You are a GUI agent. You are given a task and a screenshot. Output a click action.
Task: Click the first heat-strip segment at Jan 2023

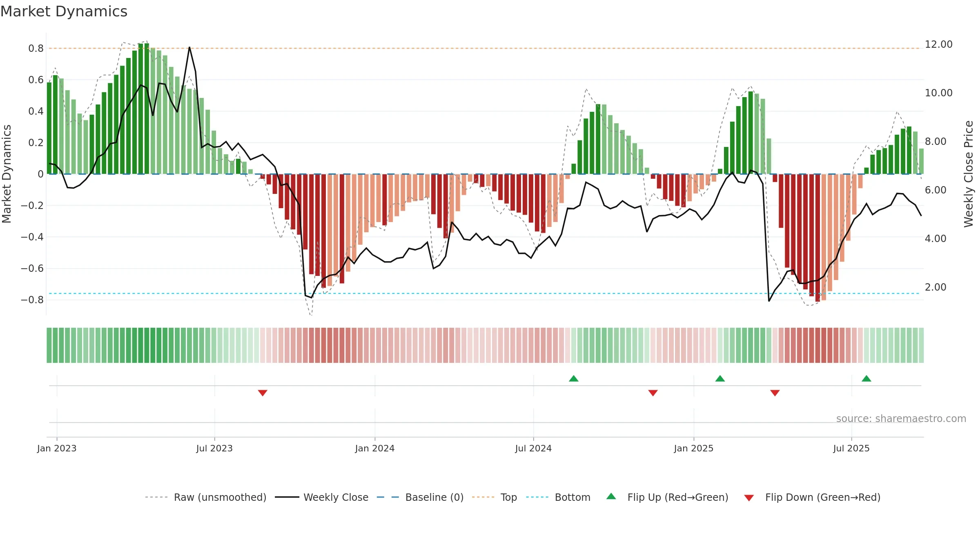[x=49, y=345]
